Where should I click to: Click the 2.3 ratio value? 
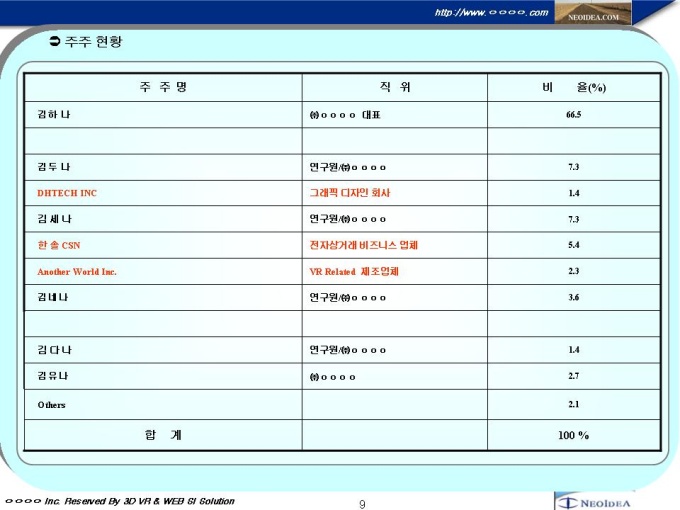click(x=573, y=271)
